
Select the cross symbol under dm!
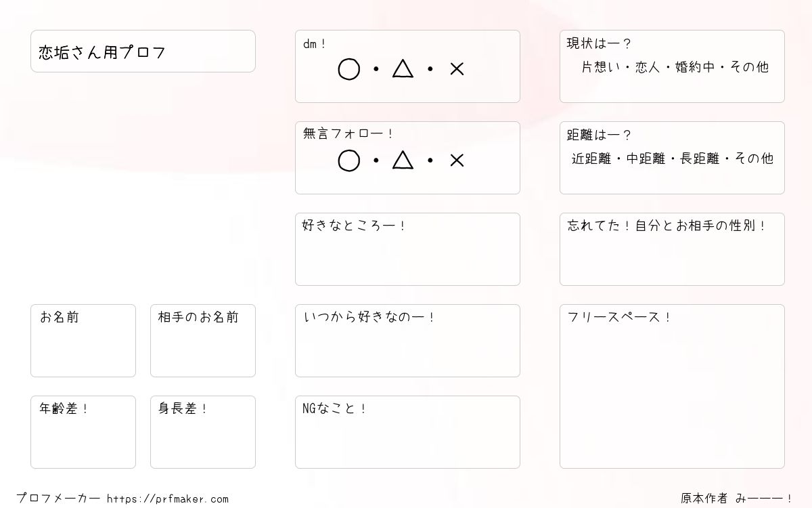click(x=457, y=69)
